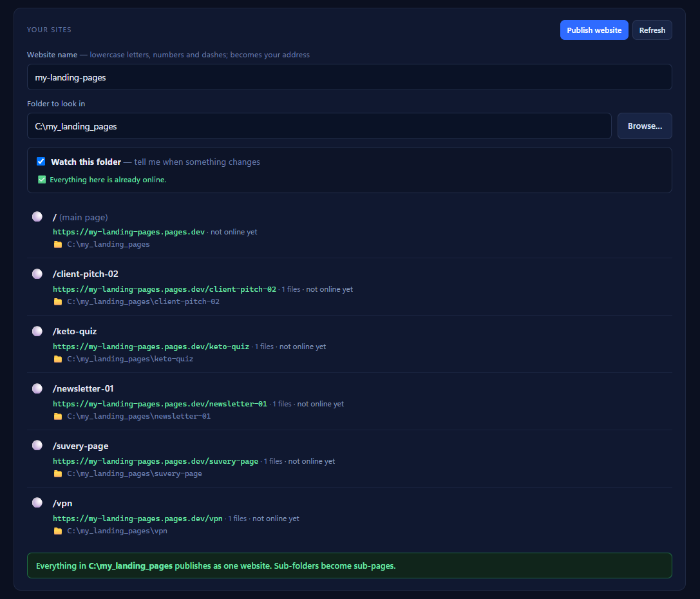Click the /suvery-page title
700x599 pixels.
point(80,446)
